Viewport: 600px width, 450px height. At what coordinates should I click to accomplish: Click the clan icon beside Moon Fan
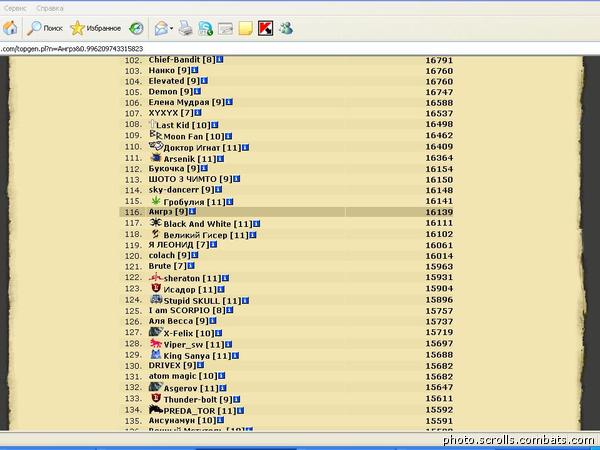pos(155,135)
